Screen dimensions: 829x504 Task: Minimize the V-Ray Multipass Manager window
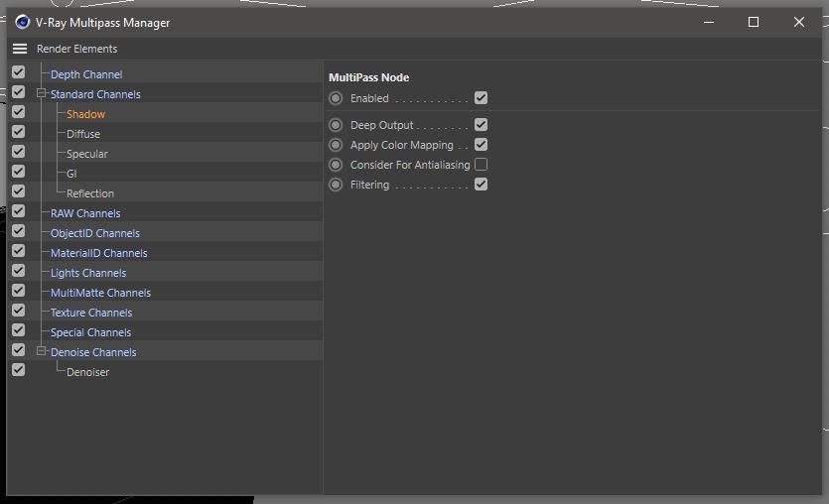coord(709,22)
